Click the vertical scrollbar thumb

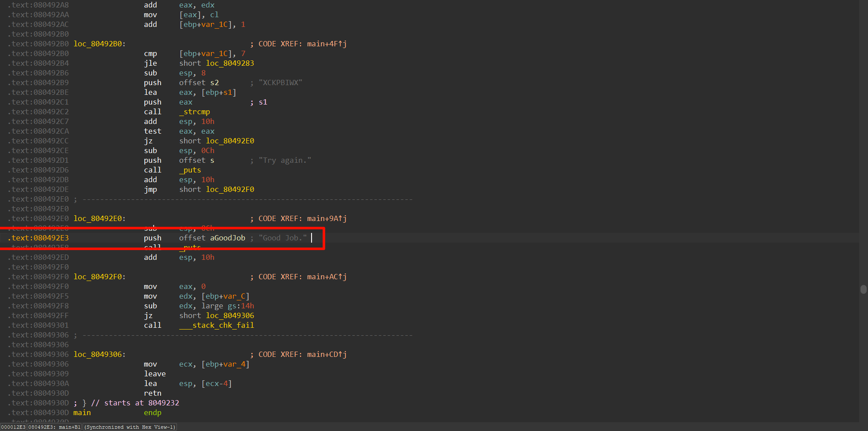pyautogui.click(x=863, y=289)
